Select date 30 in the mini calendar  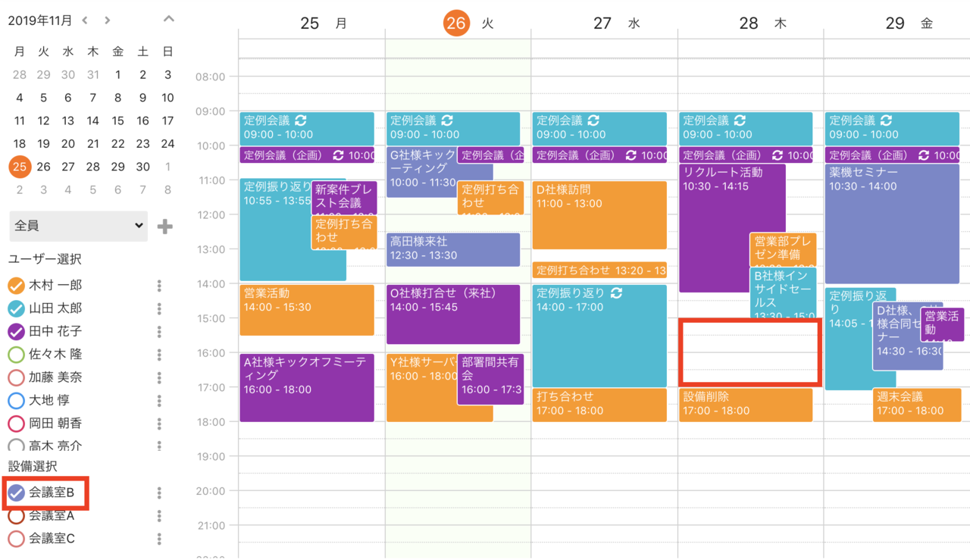coord(142,167)
